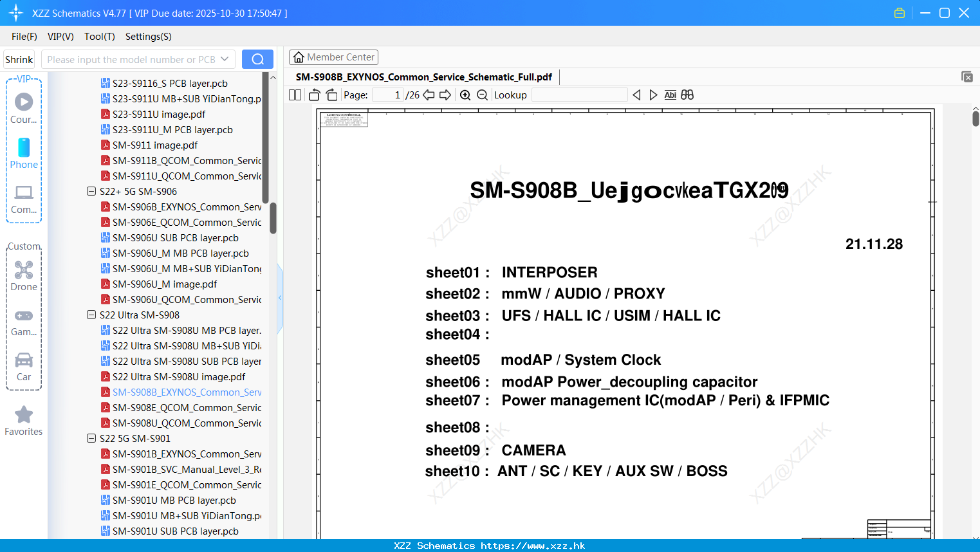Viewport: 980px width, 552px height.
Task: Toggle whole-word match Abi icon
Action: pos(670,95)
